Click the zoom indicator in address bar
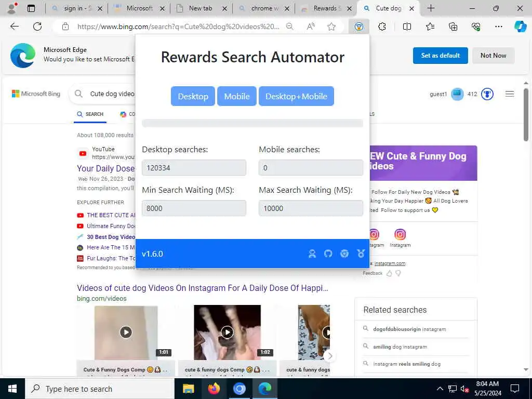The image size is (532, 399). pos(289,26)
